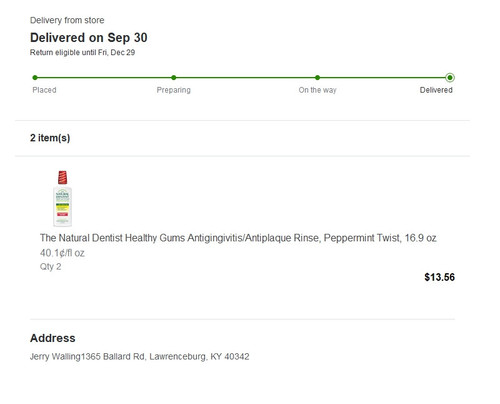This screenshot has height=404, width=500.
Task: Click the On the way progress dot
Action: [x=317, y=78]
